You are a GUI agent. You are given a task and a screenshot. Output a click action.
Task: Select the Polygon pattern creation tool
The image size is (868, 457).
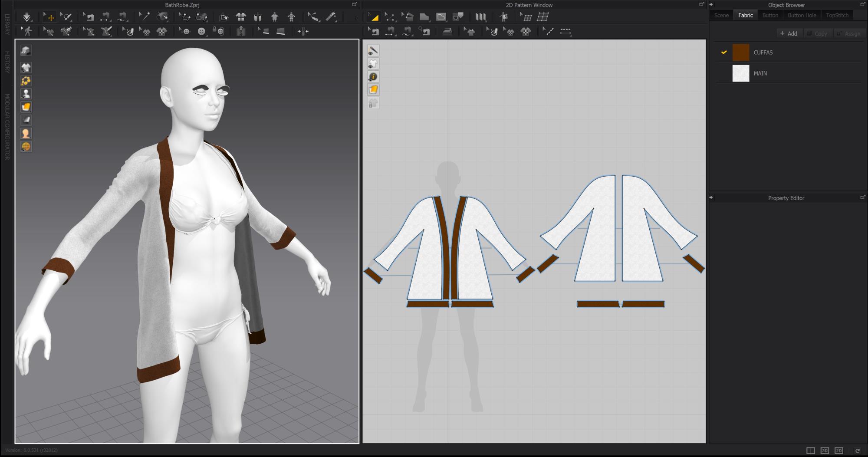click(x=424, y=17)
